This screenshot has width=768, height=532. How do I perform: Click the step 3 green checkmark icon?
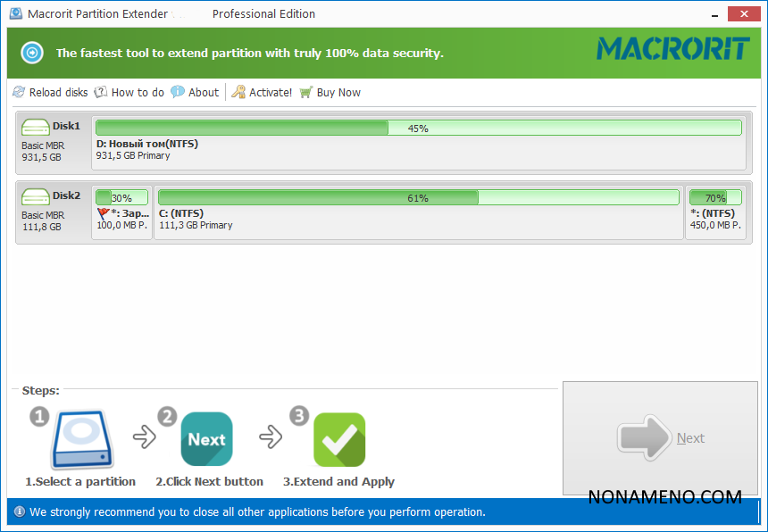point(339,439)
